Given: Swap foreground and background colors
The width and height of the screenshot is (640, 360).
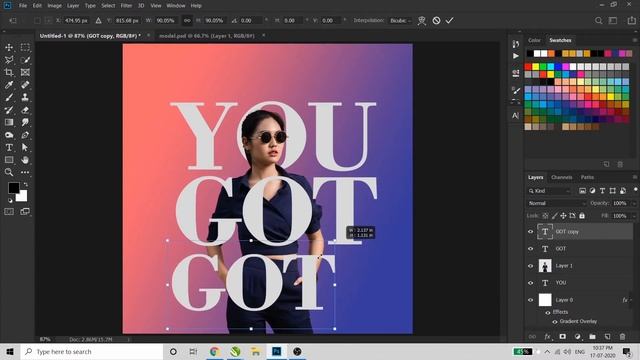Looking at the screenshot, I should tap(25, 185).
